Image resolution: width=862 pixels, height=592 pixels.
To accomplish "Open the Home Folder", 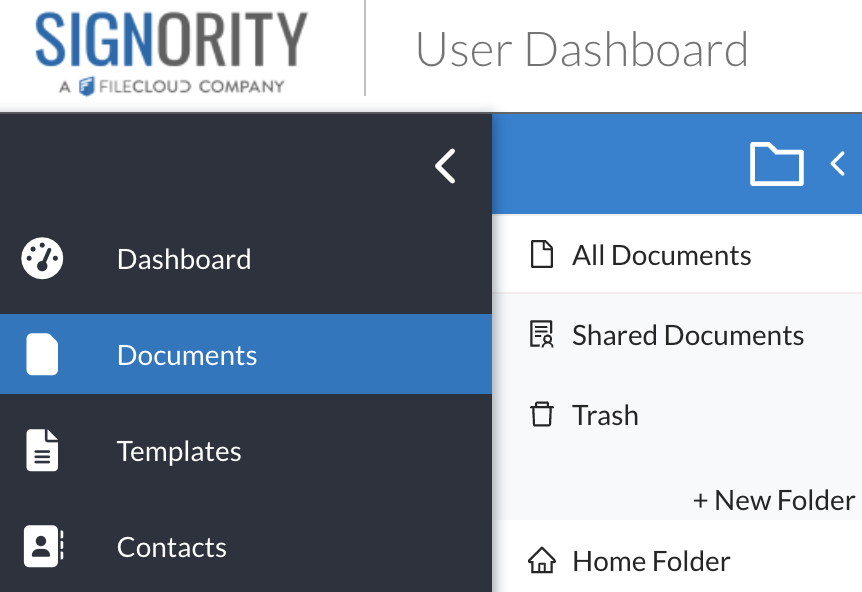I will (x=677, y=561).
